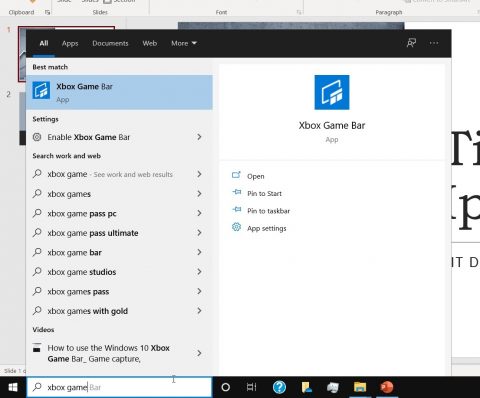This screenshot has width=480, height=398.
Task: Expand arrow for xbox games pass
Action: [199, 291]
